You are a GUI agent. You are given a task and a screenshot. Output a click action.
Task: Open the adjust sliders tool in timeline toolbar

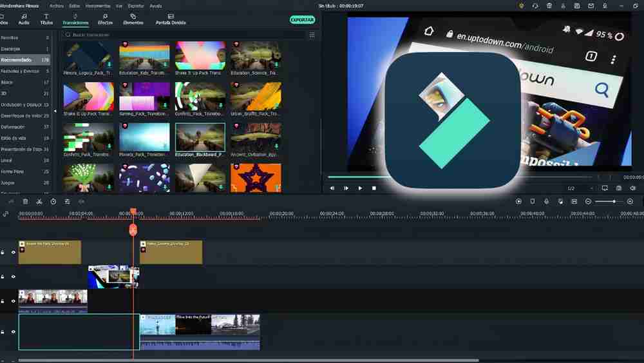pyautogui.click(x=67, y=201)
